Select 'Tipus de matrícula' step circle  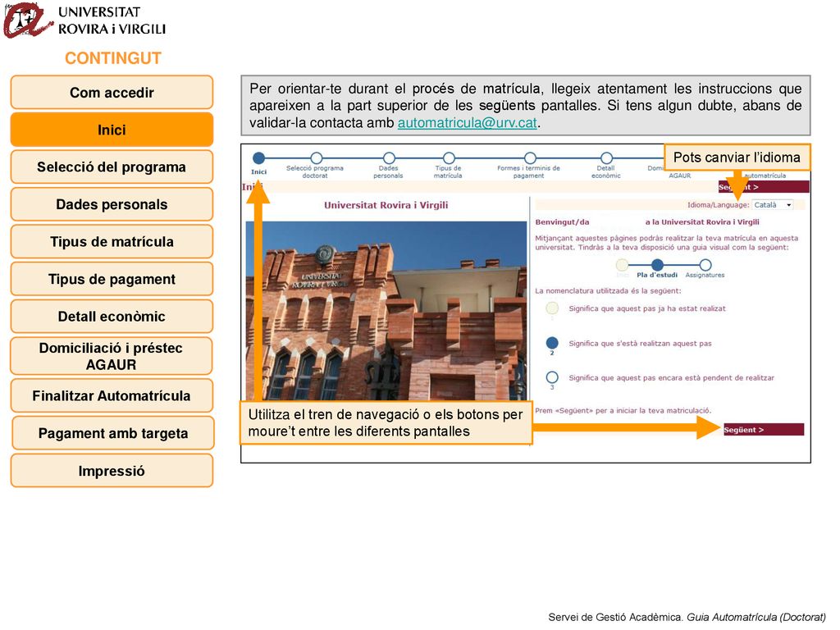click(449, 157)
